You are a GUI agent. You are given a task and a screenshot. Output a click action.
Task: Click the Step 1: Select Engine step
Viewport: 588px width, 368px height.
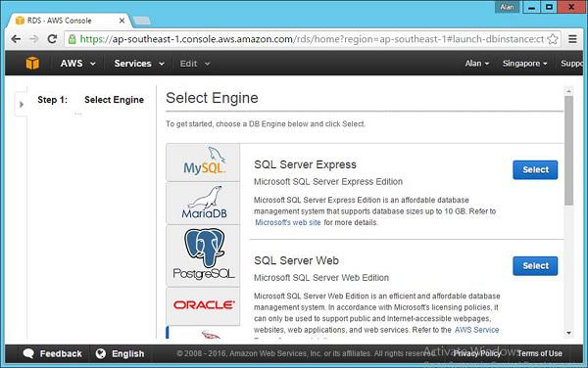pyautogui.click(x=91, y=100)
